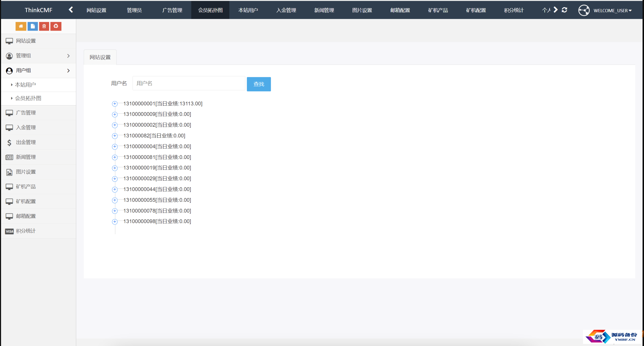Open 会员拓扑图 sidebar submenu item
Viewport: 644px width, 346px height.
pos(38,99)
